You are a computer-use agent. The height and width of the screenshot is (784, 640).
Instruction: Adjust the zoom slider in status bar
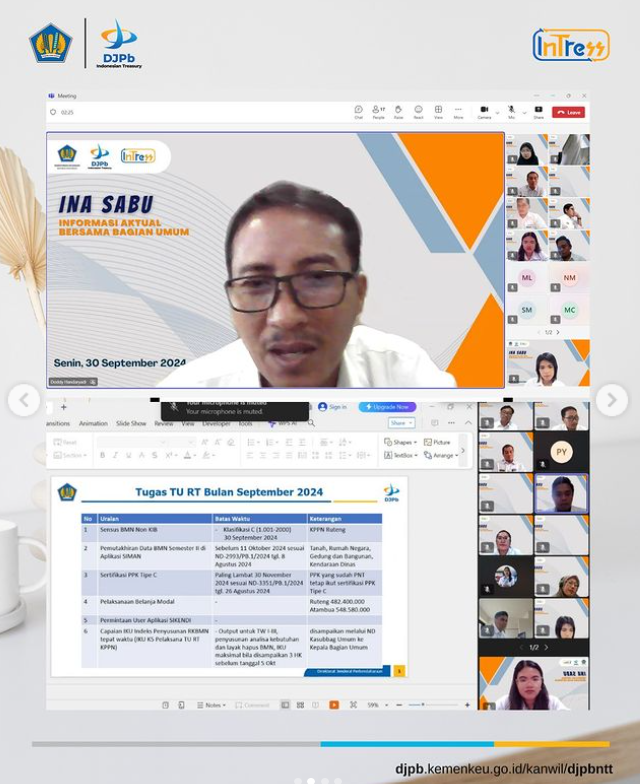(x=433, y=705)
